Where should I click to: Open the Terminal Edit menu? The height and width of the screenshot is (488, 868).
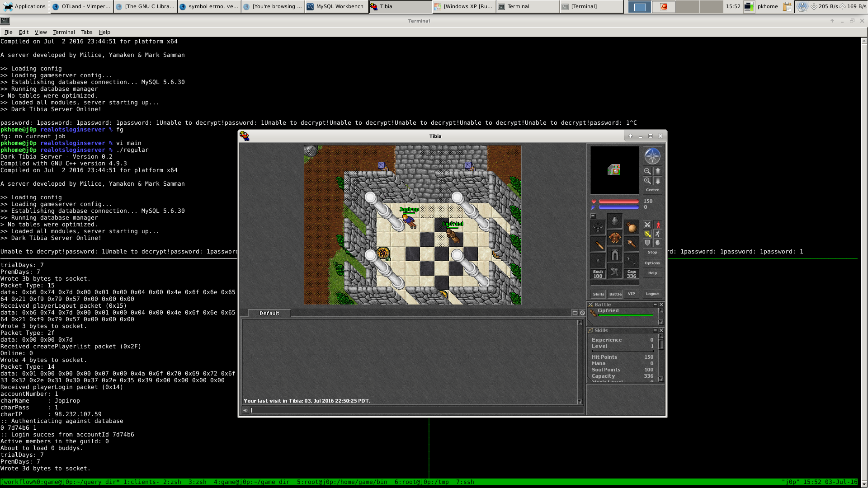(x=24, y=32)
